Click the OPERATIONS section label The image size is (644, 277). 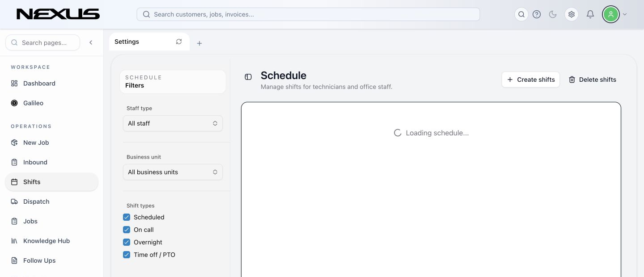31,126
